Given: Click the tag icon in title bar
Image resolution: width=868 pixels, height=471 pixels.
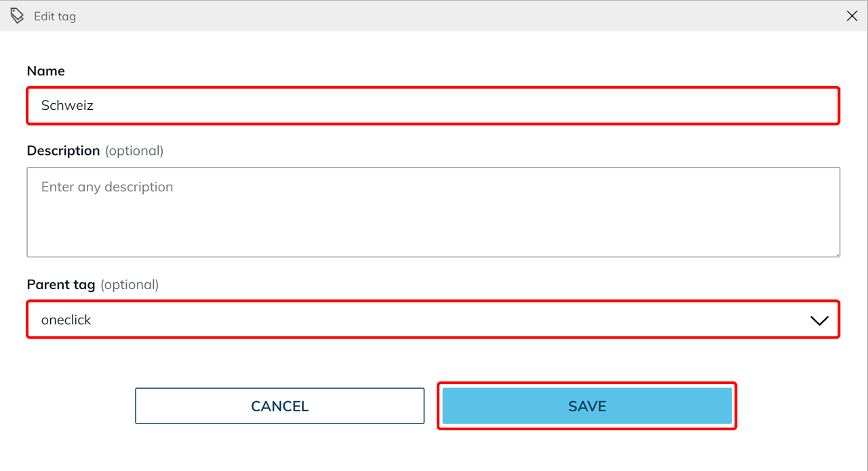Looking at the screenshot, I should [17, 16].
